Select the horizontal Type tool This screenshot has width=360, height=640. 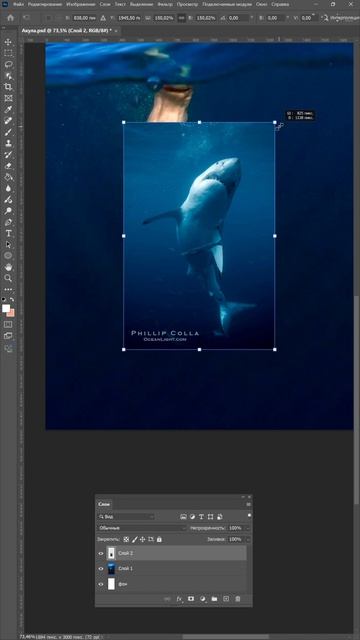coord(8,233)
